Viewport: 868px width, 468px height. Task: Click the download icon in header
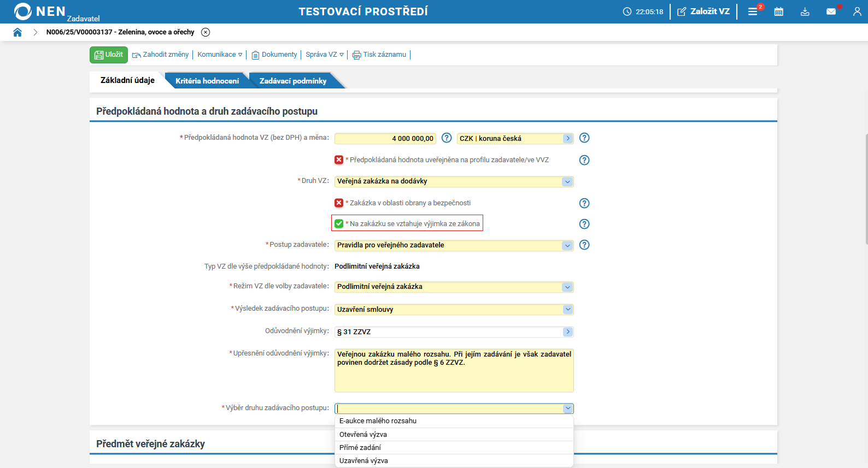coord(805,11)
